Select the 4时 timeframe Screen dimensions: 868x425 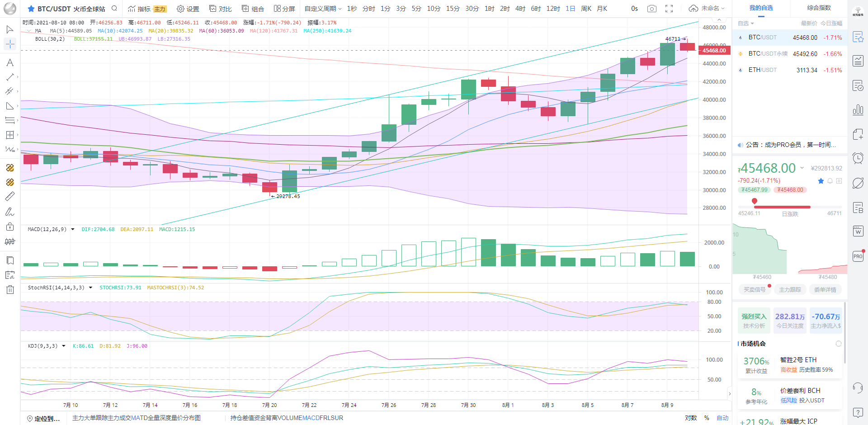point(520,9)
